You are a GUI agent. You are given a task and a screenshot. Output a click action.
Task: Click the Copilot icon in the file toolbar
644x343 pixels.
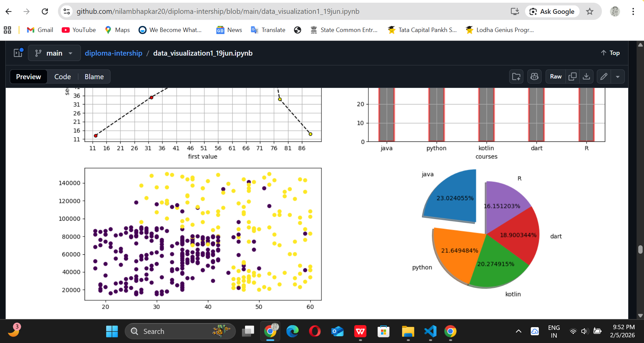pyautogui.click(x=534, y=76)
